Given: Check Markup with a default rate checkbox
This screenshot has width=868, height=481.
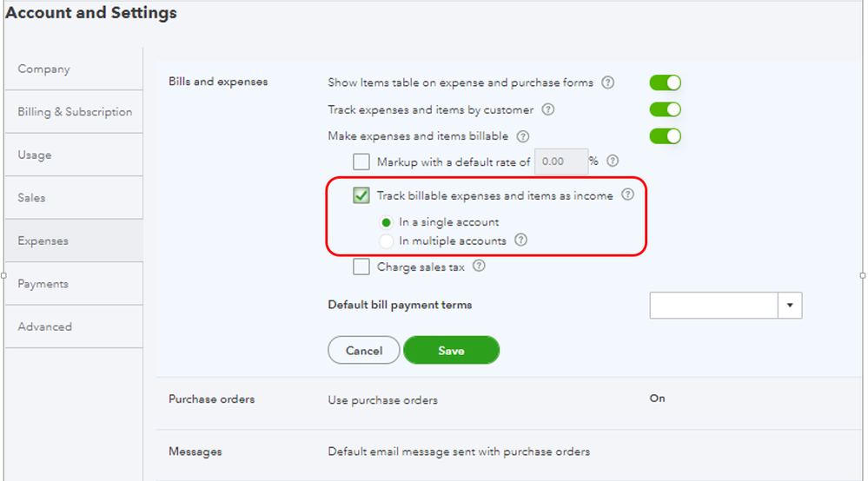Looking at the screenshot, I should [361, 162].
